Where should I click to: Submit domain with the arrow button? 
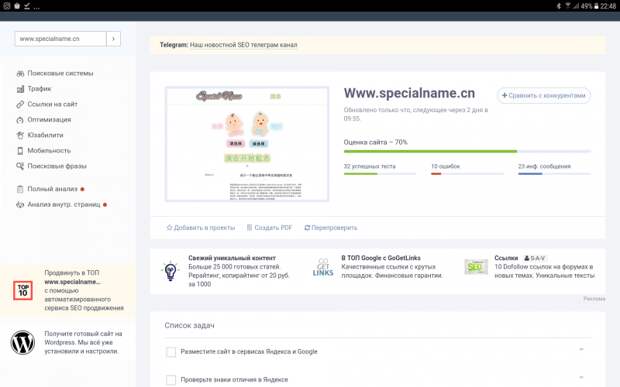113,39
